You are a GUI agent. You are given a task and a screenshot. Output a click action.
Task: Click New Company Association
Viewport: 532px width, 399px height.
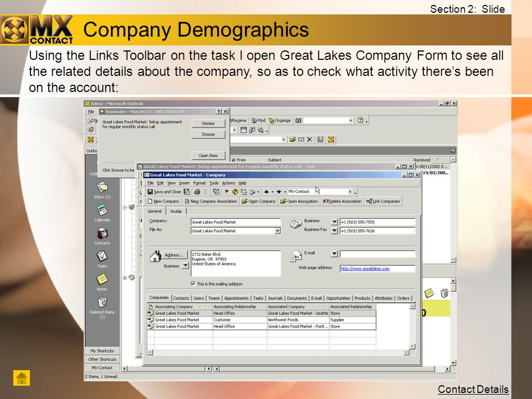(x=211, y=201)
